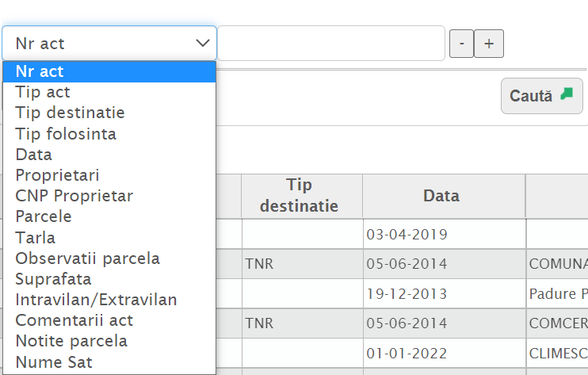Click the green flag icon on Caută

[x=566, y=94]
